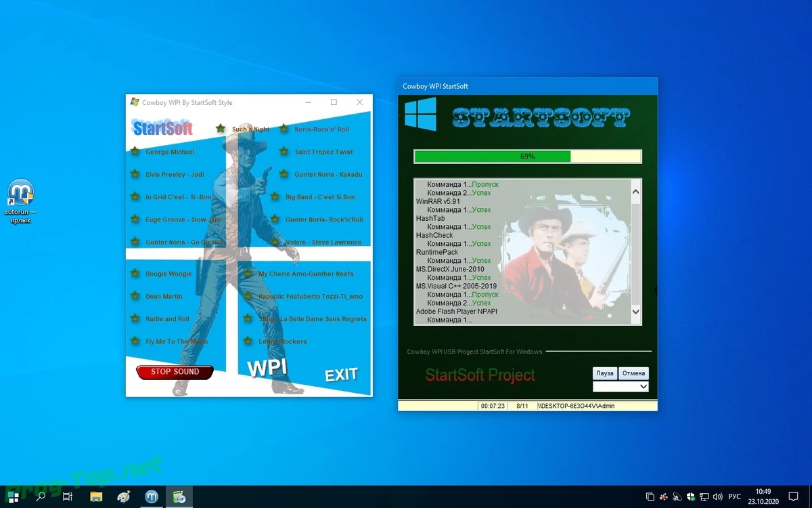Open the notification center icon
812x508 pixels.
(794, 496)
